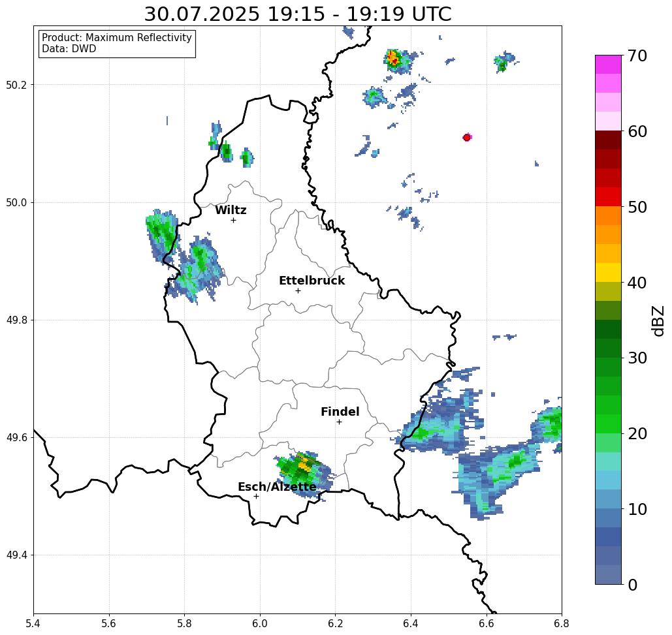
Task: Click the Ettelbruck city label
Action: click(x=312, y=281)
